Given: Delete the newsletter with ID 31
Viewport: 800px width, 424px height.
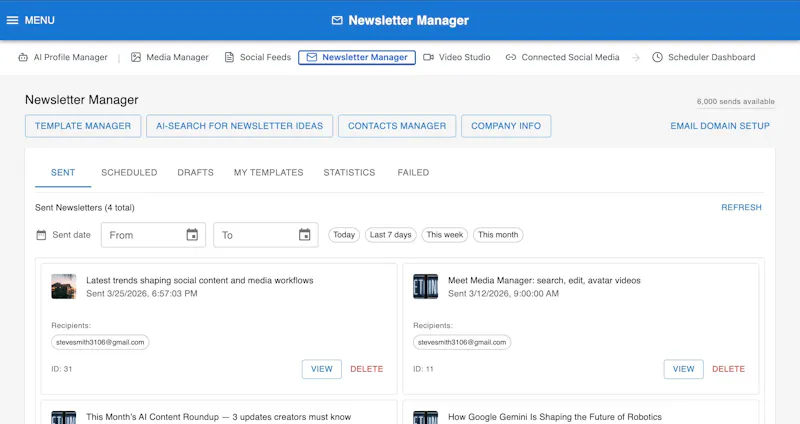Looking at the screenshot, I should (x=366, y=369).
